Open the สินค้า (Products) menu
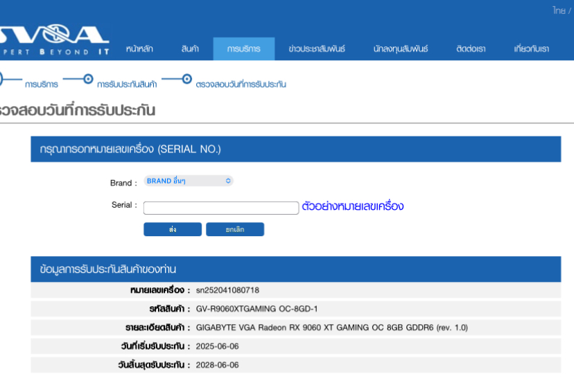Image resolution: width=574 pixels, height=392 pixels. pyautogui.click(x=190, y=49)
